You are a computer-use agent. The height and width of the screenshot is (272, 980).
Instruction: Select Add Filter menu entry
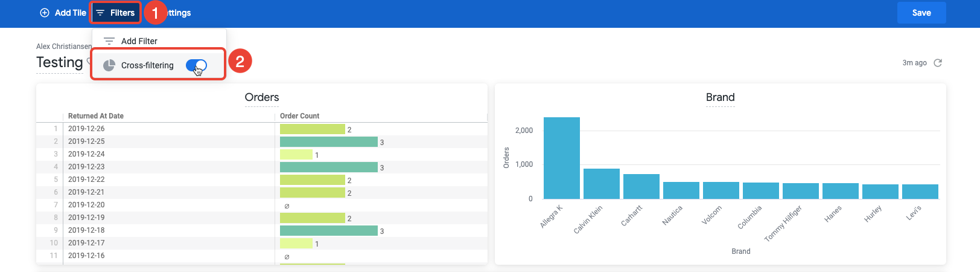tap(139, 41)
